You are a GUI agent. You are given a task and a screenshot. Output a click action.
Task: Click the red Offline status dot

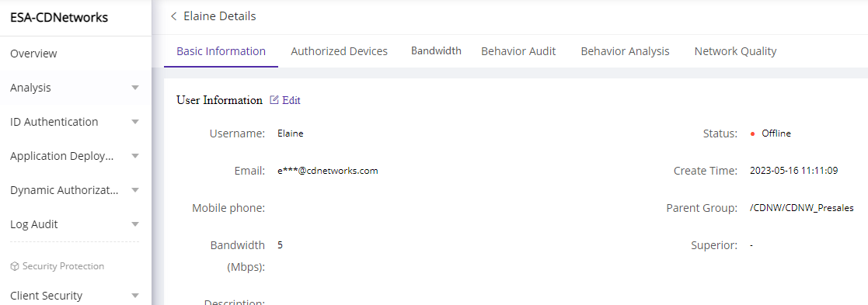point(752,133)
